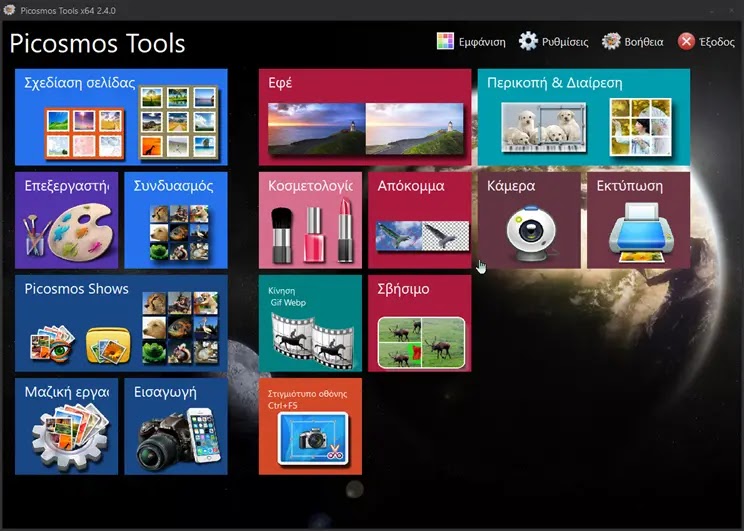Screen dimensions: 744x531
Task: Click the beige nine-photo grid layout thumbnail
Action: point(178,122)
